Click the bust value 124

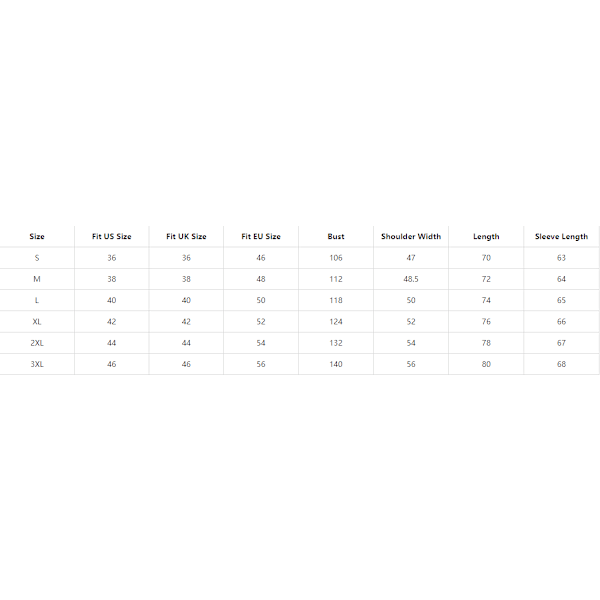(x=336, y=322)
